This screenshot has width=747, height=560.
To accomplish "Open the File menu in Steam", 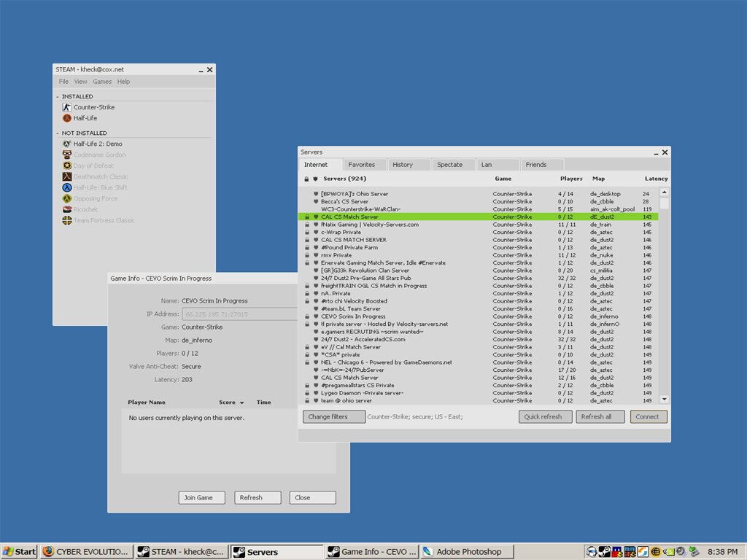I will 63,82.
